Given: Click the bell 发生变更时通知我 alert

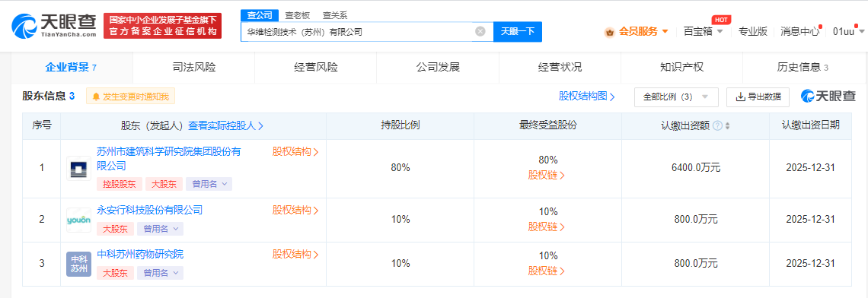Looking at the screenshot, I should tap(130, 97).
